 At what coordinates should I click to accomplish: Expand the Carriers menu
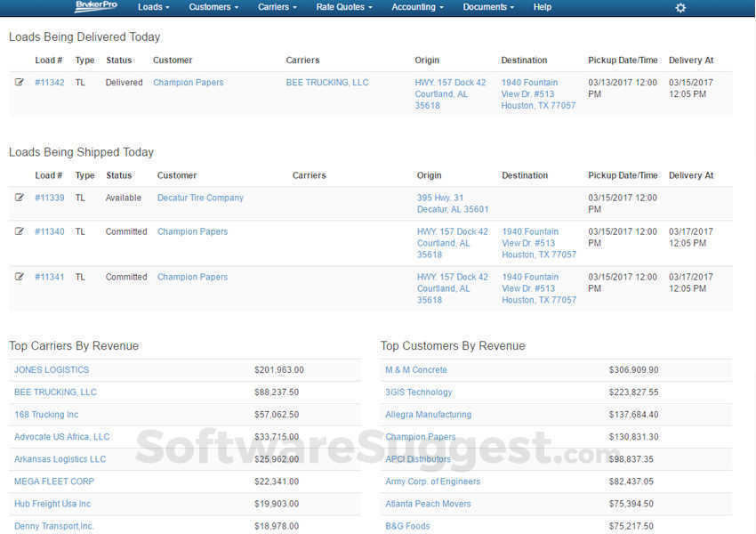coord(277,7)
